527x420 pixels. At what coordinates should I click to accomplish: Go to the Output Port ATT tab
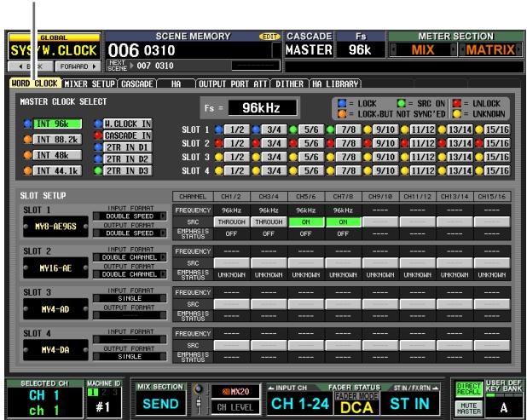pyautogui.click(x=233, y=83)
